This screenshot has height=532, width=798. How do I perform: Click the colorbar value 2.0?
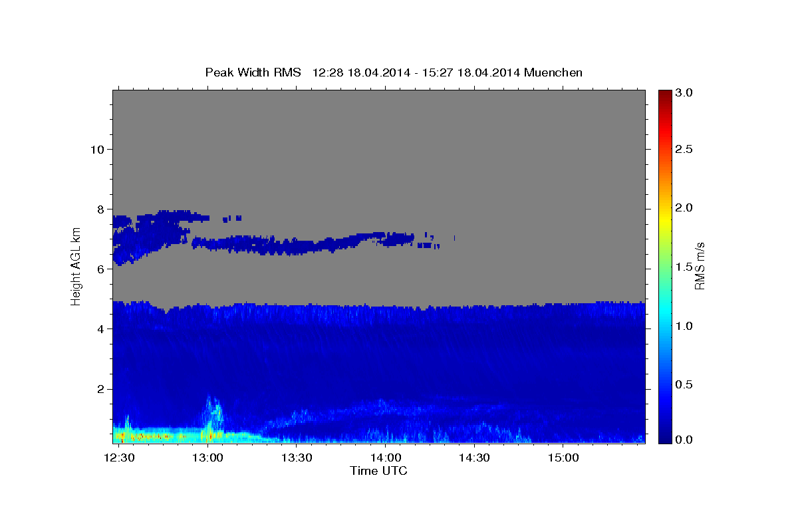pos(684,207)
